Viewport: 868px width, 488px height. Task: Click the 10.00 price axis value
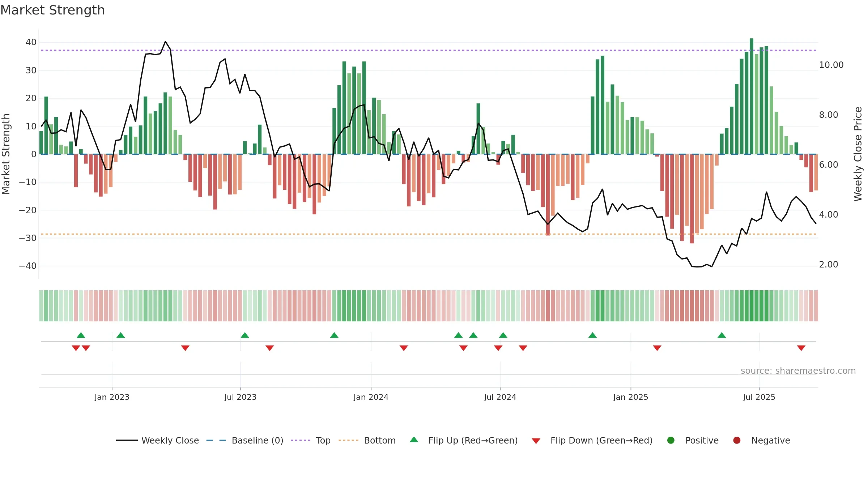tap(831, 65)
